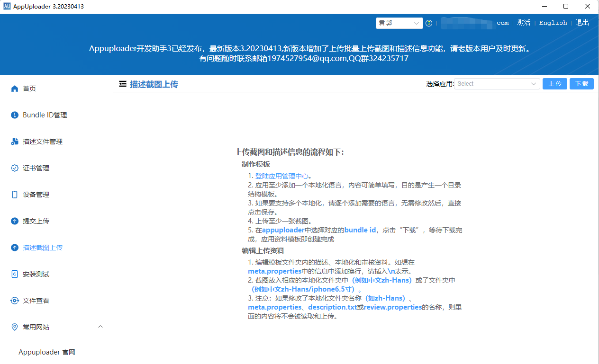The image size is (599, 364).
Task: Click the phone icon beside 设备管理
Action: coord(14,195)
